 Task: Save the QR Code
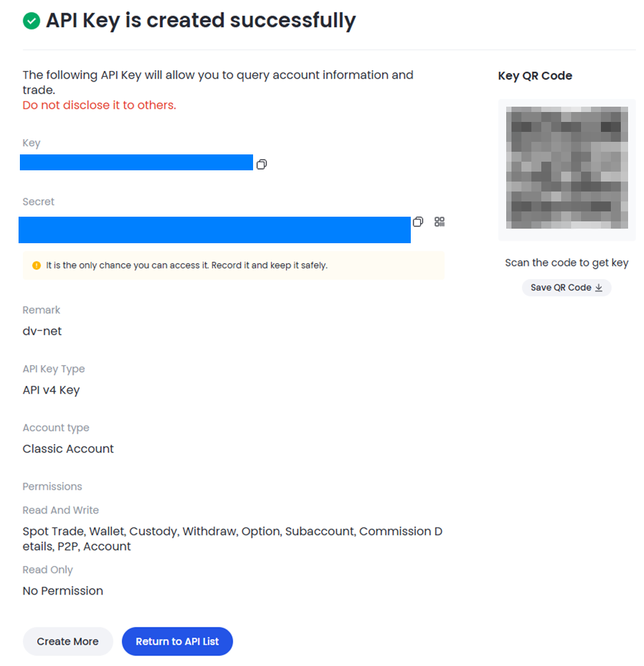click(566, 288)
